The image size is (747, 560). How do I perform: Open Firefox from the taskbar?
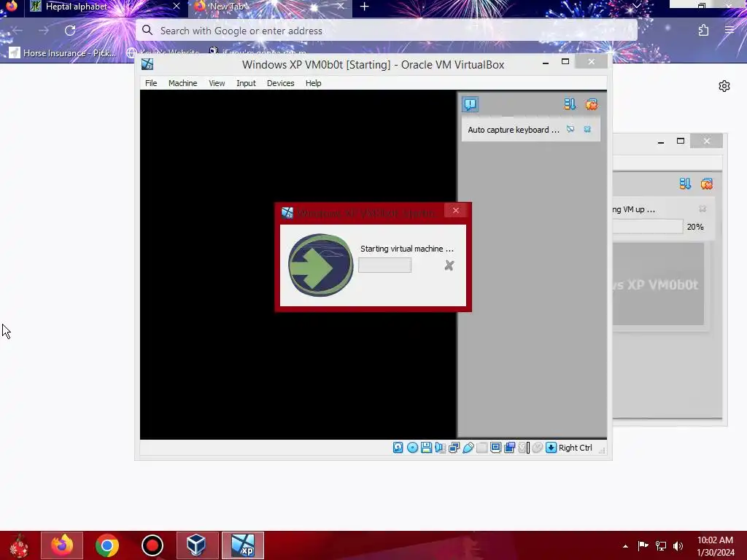tap(62, 545)
